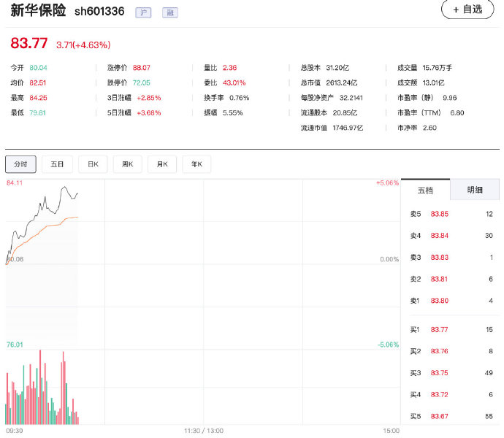Click the 总股本 value 31.20亿

tap(337, 68)
